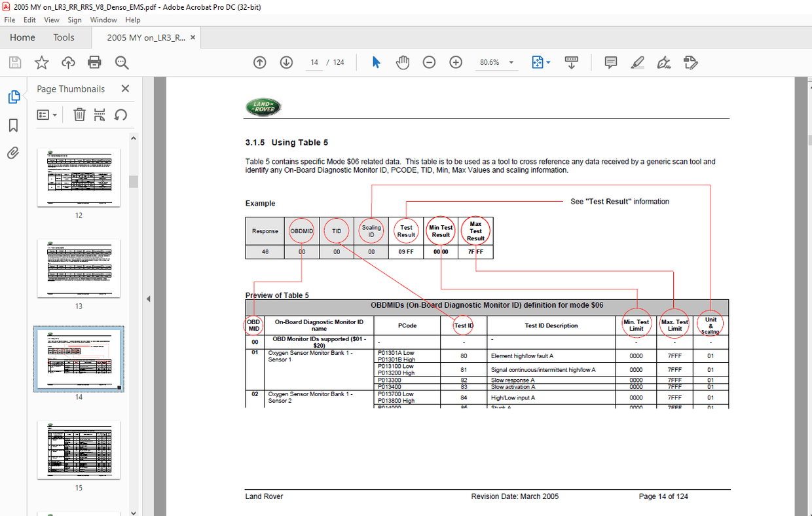Screen dimensions: 812x516
Task: Print the PDF document
Action: pos(94,62)
